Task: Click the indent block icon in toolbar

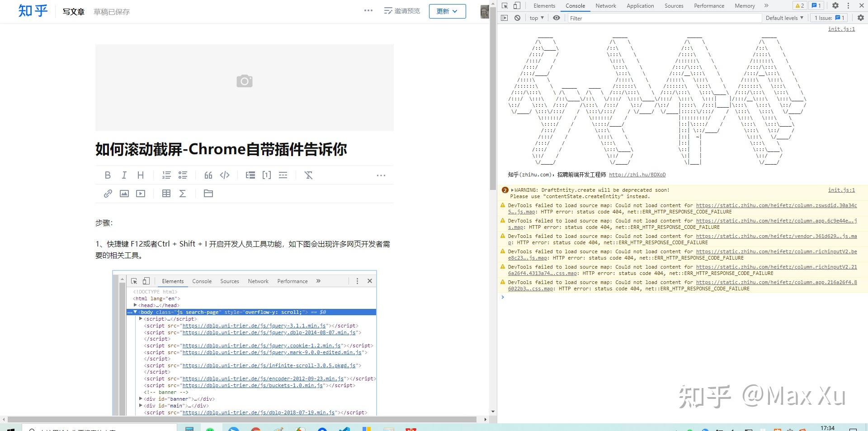Action: click(x=250, y=175)
